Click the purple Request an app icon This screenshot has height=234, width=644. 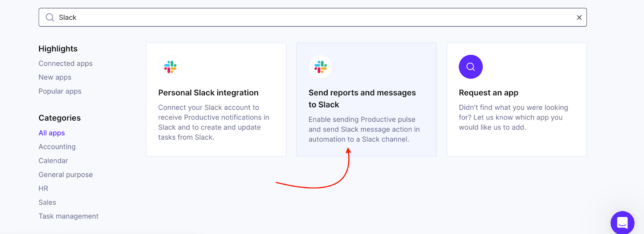coord(471,67)
